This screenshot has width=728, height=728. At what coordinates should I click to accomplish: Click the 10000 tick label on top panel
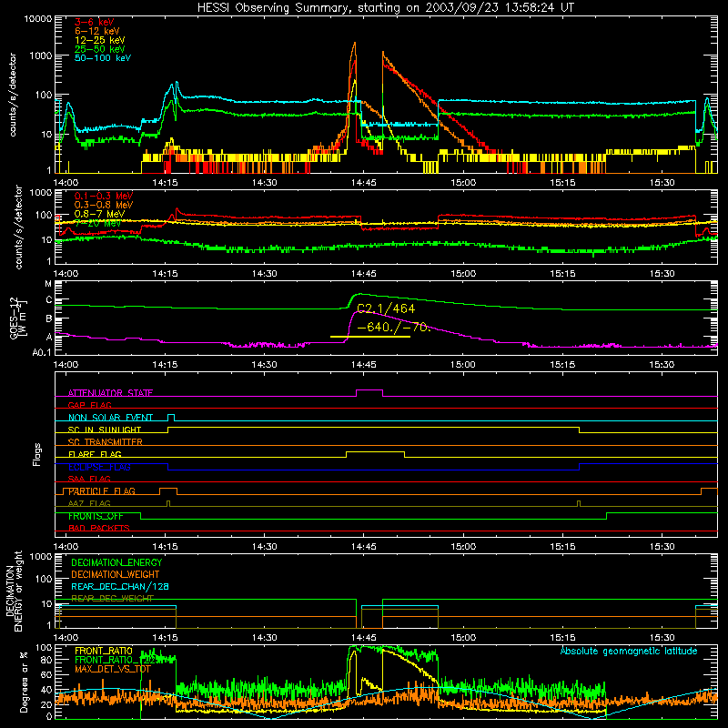coord(38,18)
